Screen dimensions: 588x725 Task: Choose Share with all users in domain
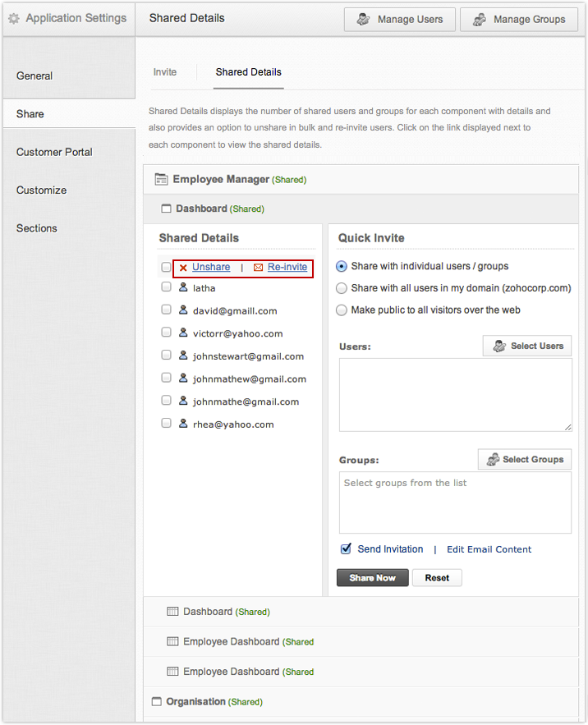click(x=342, y=288)
